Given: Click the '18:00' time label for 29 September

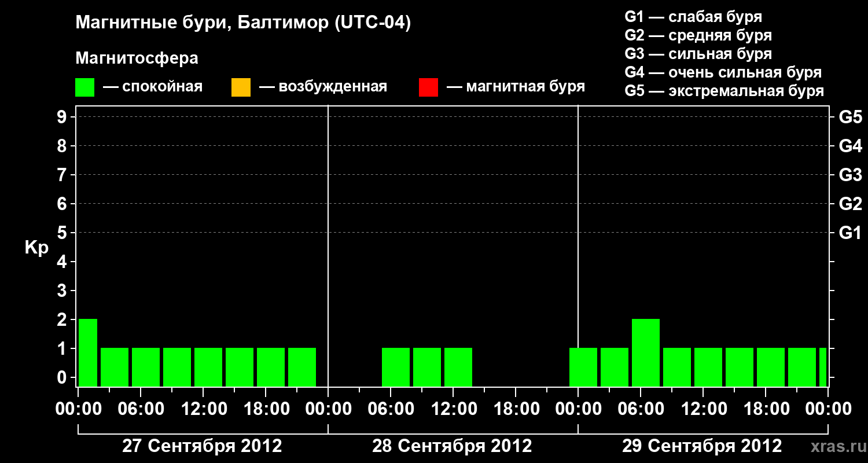Looking at the screenshot, I should [x=766, y=409].
